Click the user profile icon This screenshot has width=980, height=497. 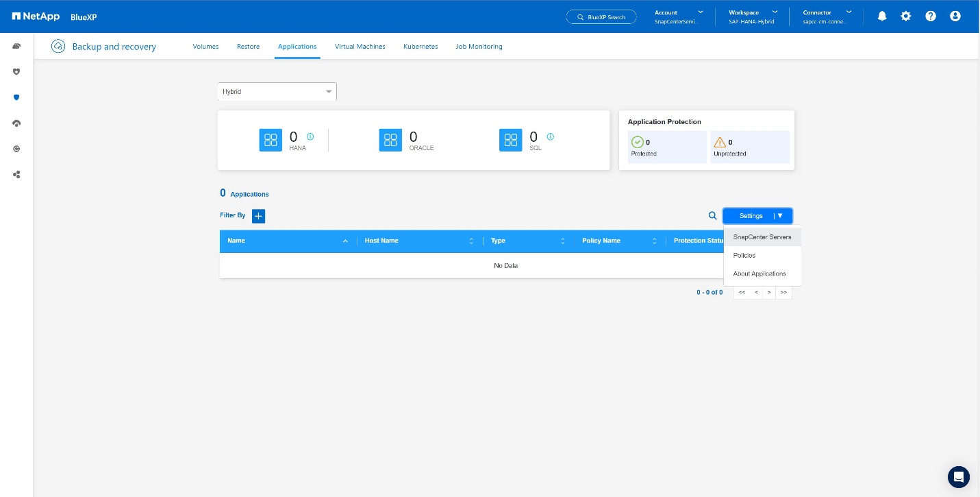[955, 16]
